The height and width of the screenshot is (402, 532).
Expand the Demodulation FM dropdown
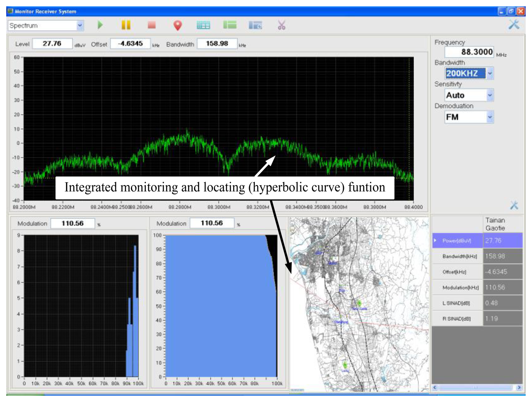coord(490,117)
